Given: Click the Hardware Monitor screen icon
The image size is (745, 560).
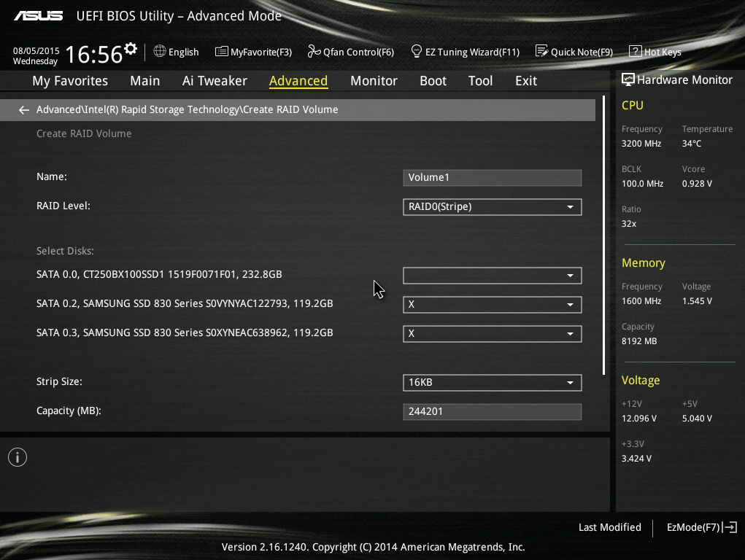Looking at the screenshot, I should coord(628,79).
